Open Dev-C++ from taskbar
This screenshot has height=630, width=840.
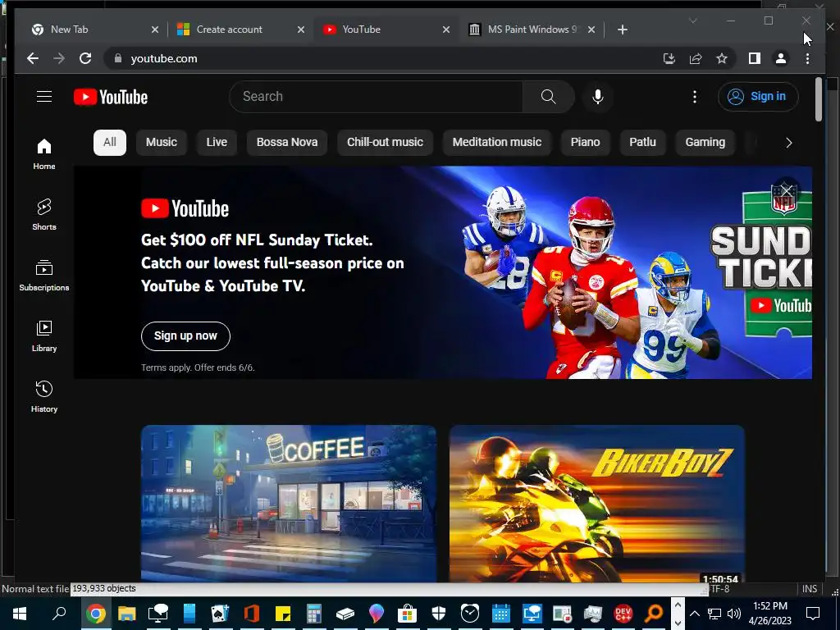click(x=623, y=614)
